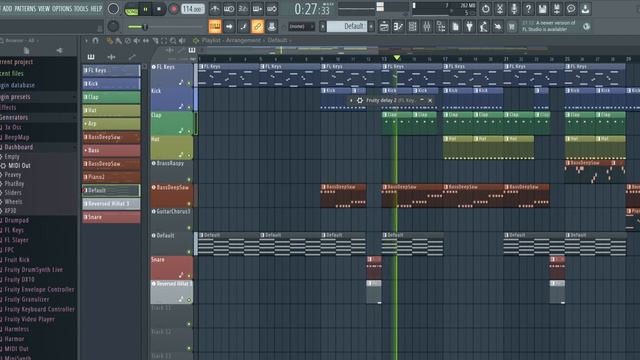The height and width of the screenshot is (360, 640).
Task: Click the green playhead marker
Action: pyautogui.click(x=396, y=58)
